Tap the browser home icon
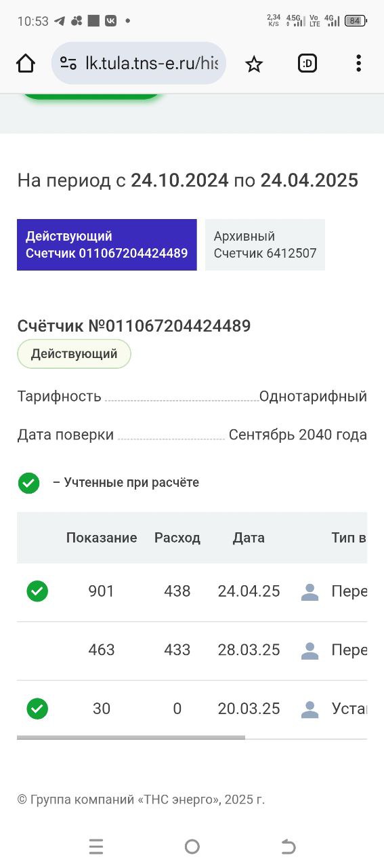The height and width of the screenshot is (868, 384). point(26,64)
